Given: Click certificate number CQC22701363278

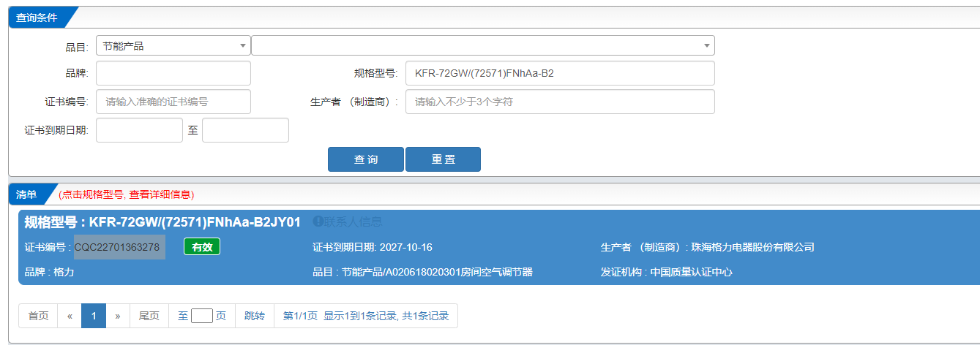Looking at the screenshot, I should [x=117, y=247].
